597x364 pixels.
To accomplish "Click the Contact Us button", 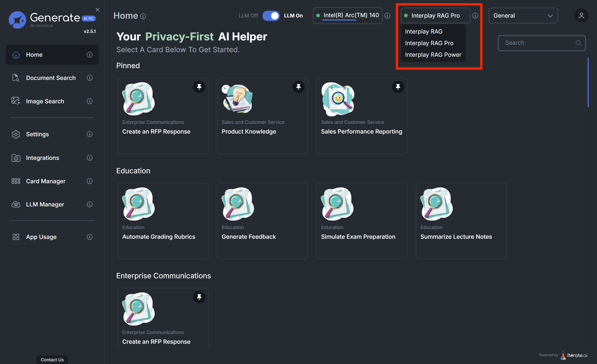I will tap(52, 360).
